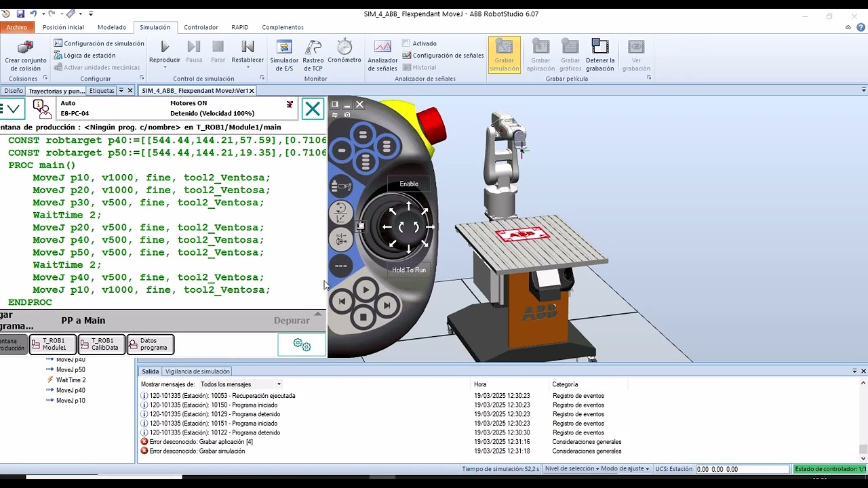
Task: Click the pendant stop button
Action: [363, 317]
